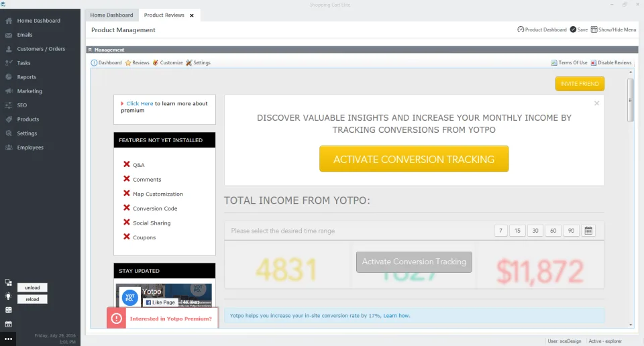Click the Comments feature item
644x346 pixels.
point(142,179)
